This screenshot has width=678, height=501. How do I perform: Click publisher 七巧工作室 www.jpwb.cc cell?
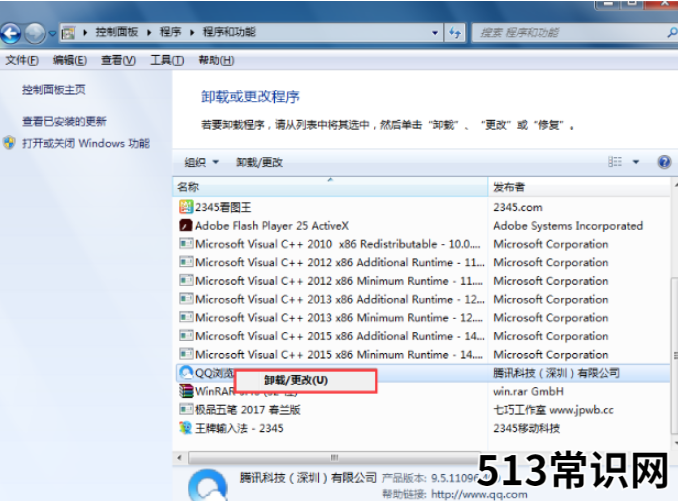553,410
